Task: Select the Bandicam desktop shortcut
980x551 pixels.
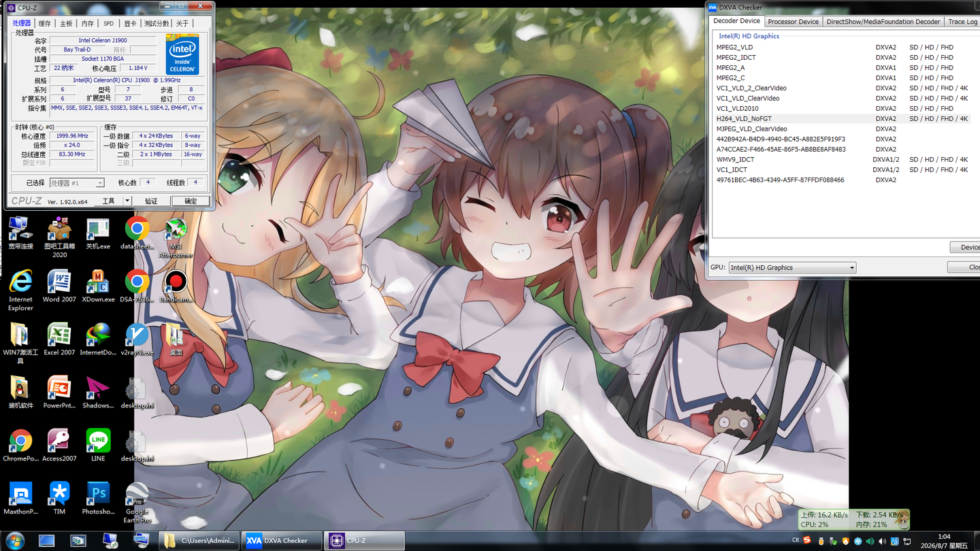Action: (x=176, y=286)
